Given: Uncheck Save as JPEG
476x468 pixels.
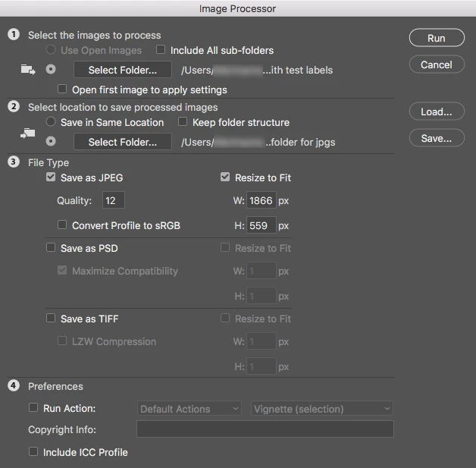Looking at the screenshot, I should pos(51,177).
